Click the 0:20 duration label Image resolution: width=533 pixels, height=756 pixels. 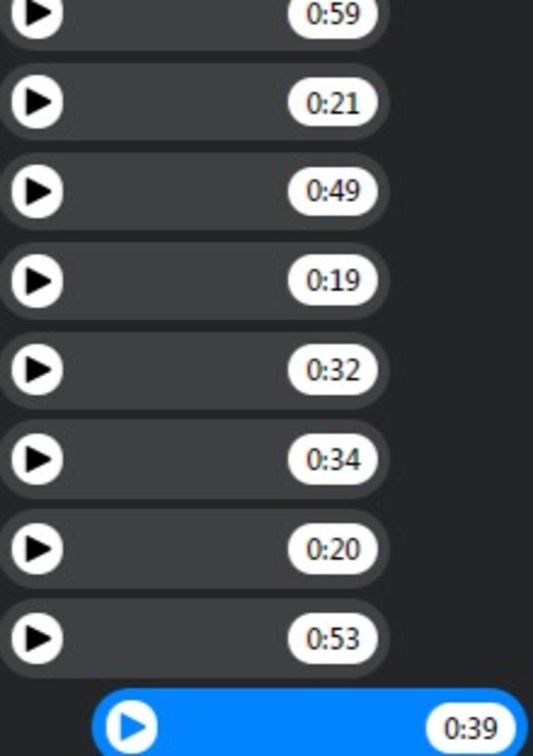(x=333, y=549)
